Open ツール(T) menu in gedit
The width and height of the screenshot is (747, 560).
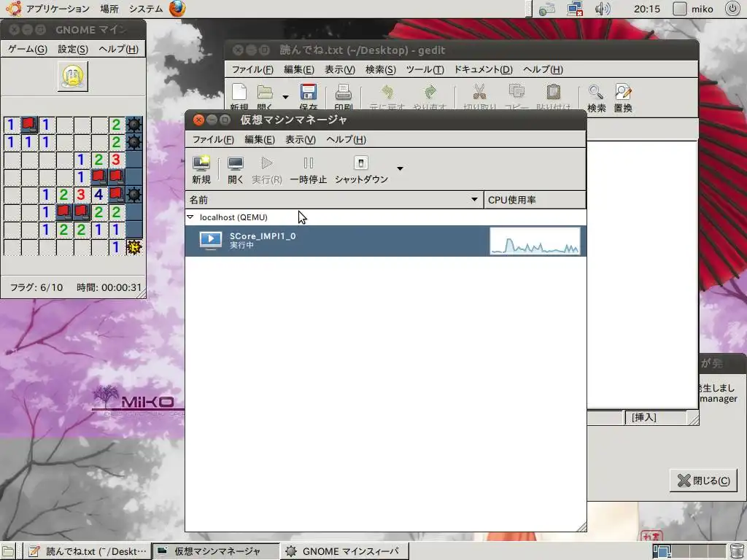(x=425, y=69)
